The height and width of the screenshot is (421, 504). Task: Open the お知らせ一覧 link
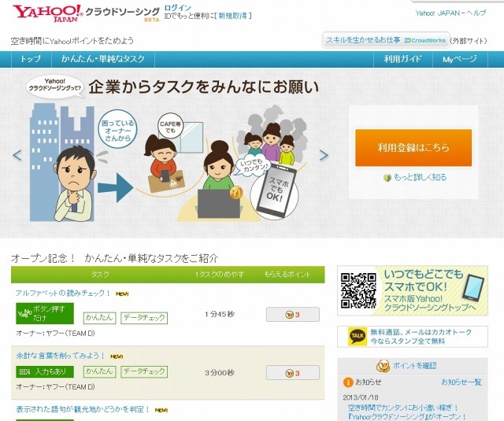tap(461, 382)
